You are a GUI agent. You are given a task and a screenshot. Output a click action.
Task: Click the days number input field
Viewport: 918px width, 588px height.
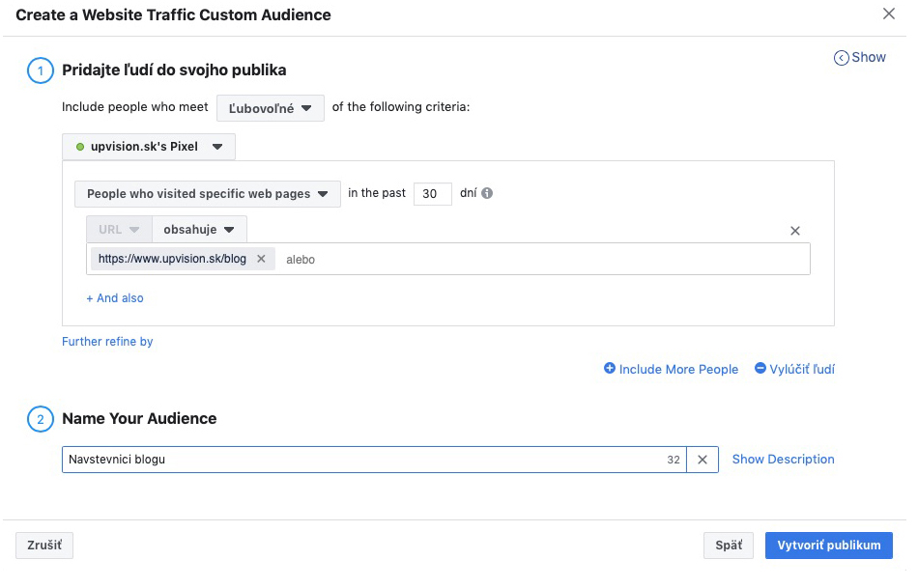(x=433, y=194)
